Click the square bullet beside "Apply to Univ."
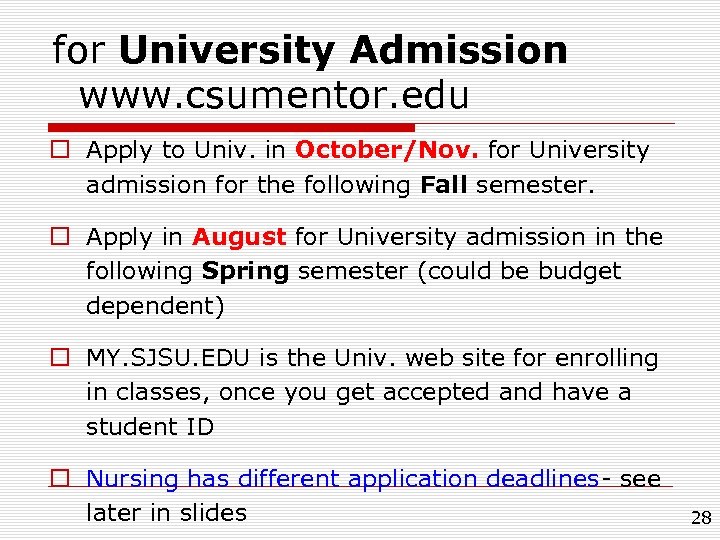Viewport: 720px width, 540px height. pos(65,151)
